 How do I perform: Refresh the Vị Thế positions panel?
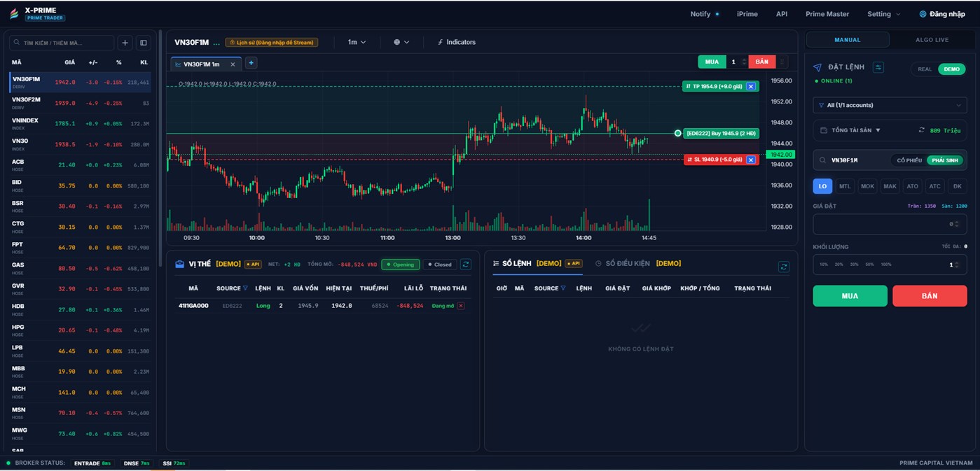tap(466, 265)
